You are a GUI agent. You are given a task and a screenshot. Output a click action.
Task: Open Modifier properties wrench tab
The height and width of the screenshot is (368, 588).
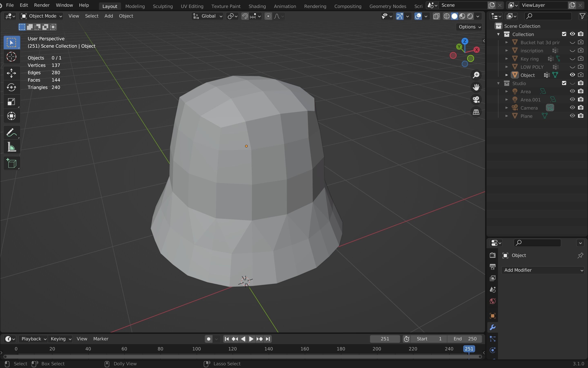[x=492, y=327]
